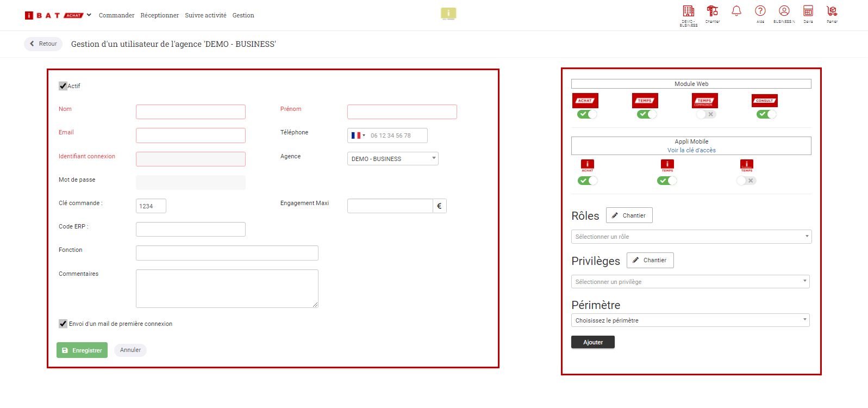868x408 pixels.
Task: Click the Chantier crane icon in header
Action: [x=712, y=11]
